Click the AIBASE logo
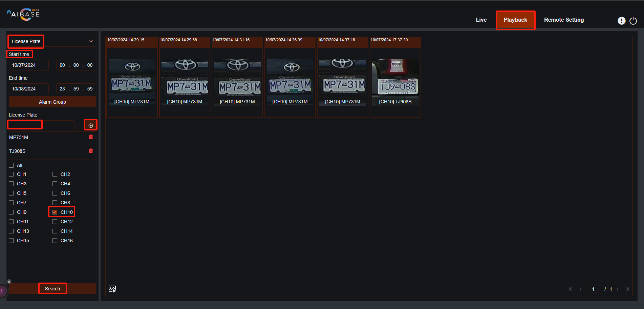The width and height of the screenshot is (644, 309). pos(23,14)
